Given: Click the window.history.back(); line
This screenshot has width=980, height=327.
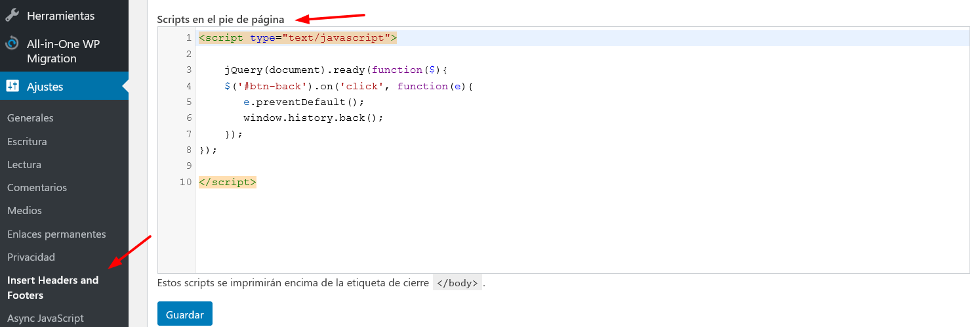Looking at the screenshot, I should point(313,118).
